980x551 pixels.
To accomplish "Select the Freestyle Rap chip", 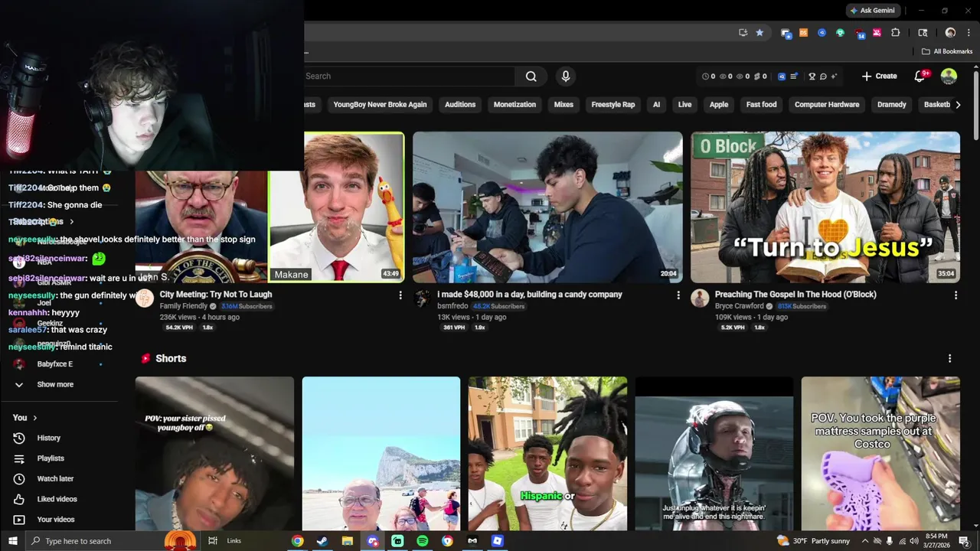I will click(613, 104).
